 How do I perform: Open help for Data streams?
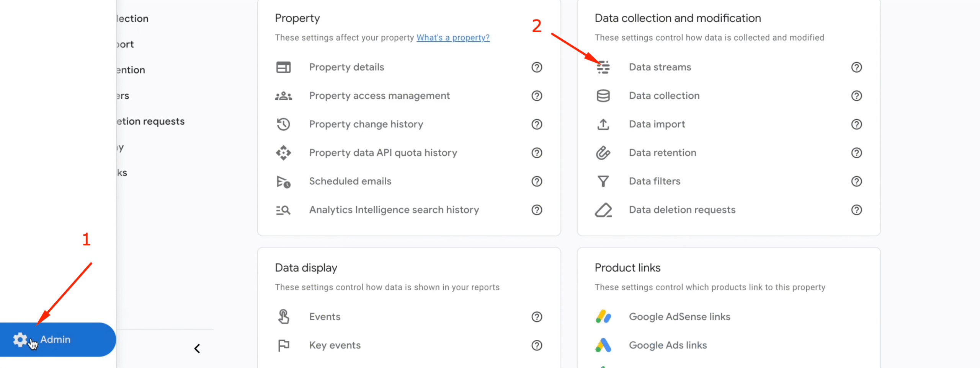tap(856, 67)
